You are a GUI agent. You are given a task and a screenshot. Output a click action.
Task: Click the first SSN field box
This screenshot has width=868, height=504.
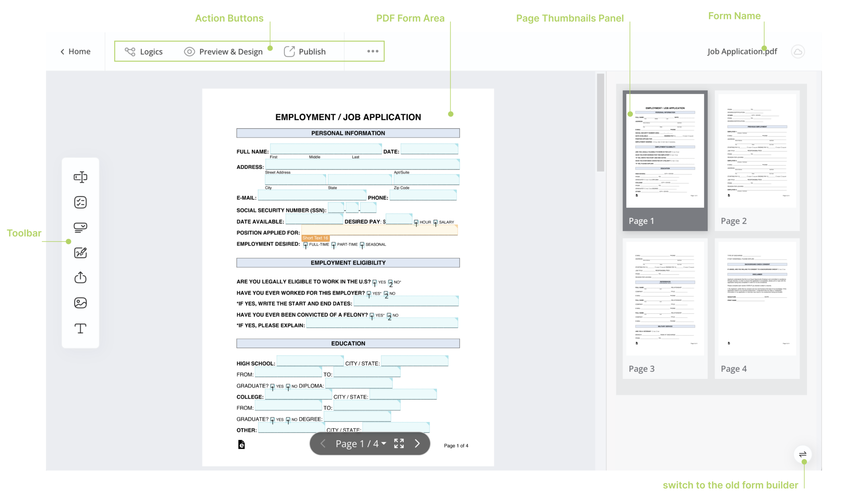(x=336, y=208)
